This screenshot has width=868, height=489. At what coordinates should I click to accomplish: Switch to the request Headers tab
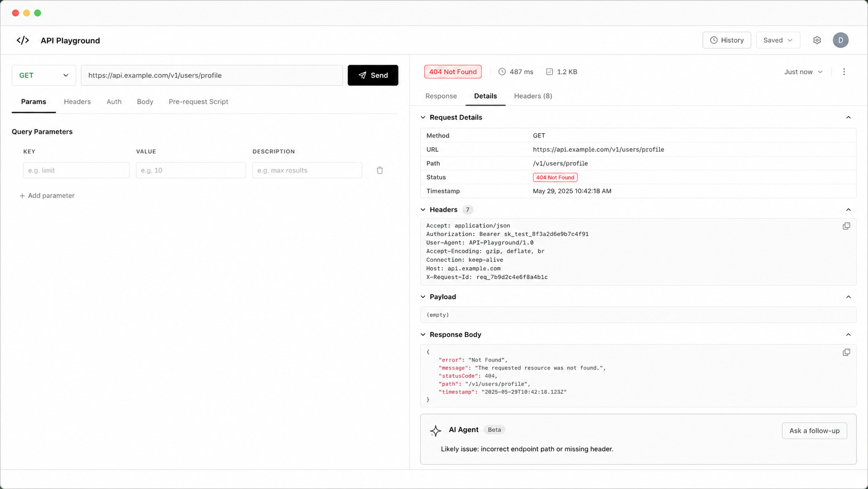pyautogui.click(x=77, y=102)
